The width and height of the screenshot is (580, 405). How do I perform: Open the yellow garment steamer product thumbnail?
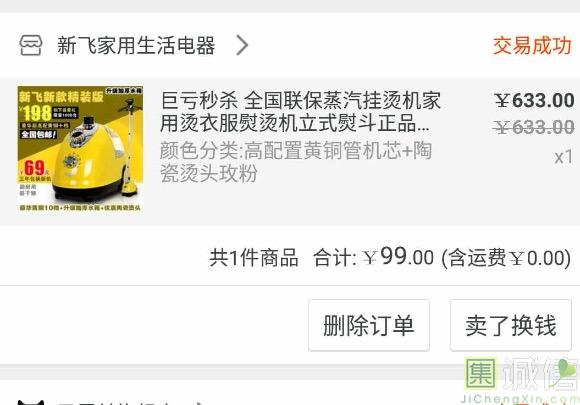click(80, 149)
